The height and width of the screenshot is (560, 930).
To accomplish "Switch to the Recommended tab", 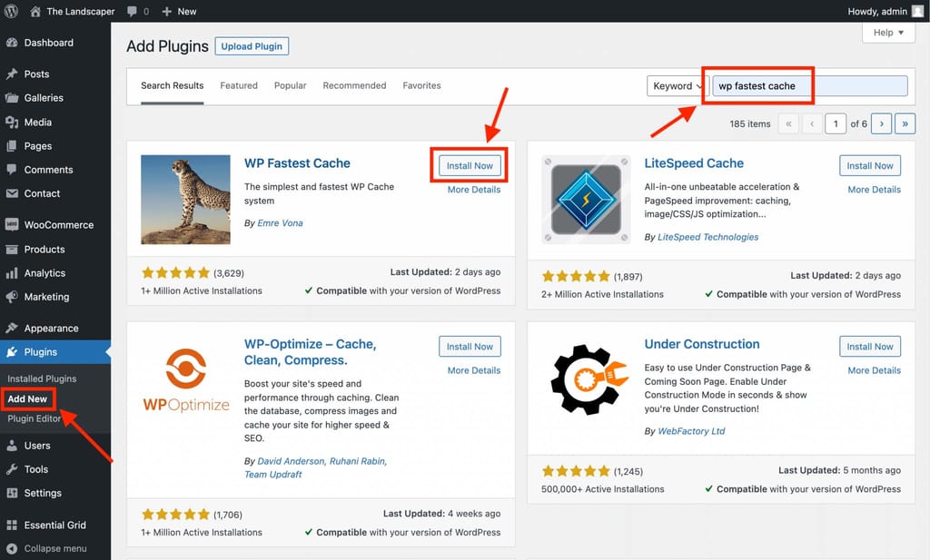I will (354, 86).
